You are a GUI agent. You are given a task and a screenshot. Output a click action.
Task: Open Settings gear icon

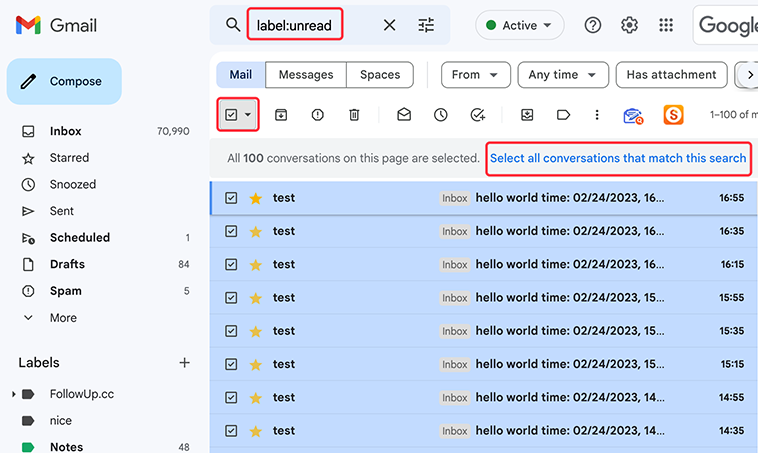click(x=629, y=25)
